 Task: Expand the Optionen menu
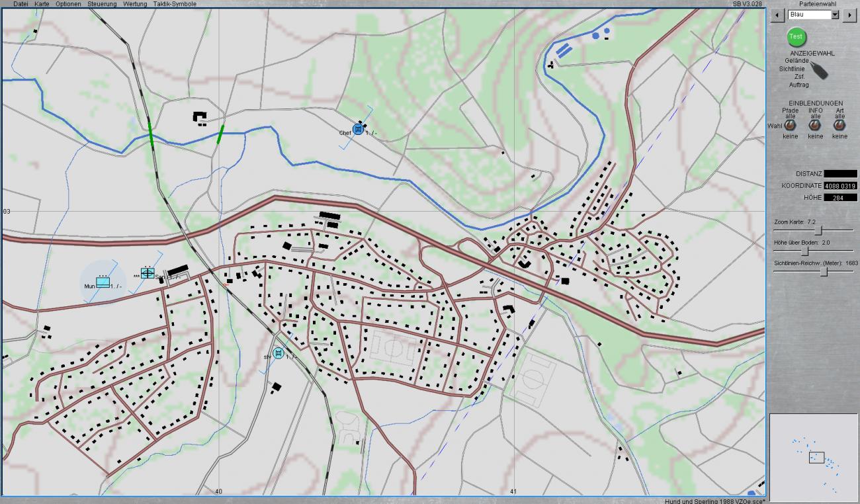pyautogui.click(x=68, y=4)
